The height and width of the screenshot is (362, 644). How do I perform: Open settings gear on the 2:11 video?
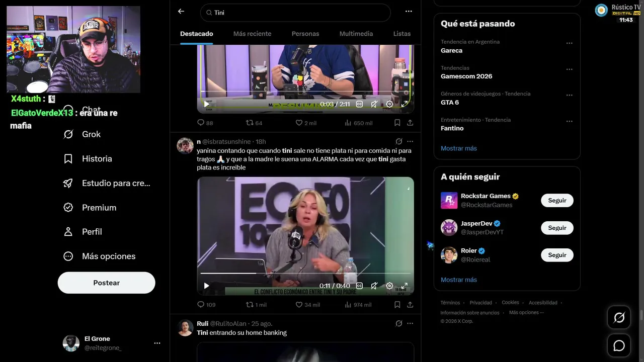[x=389, y=104]
